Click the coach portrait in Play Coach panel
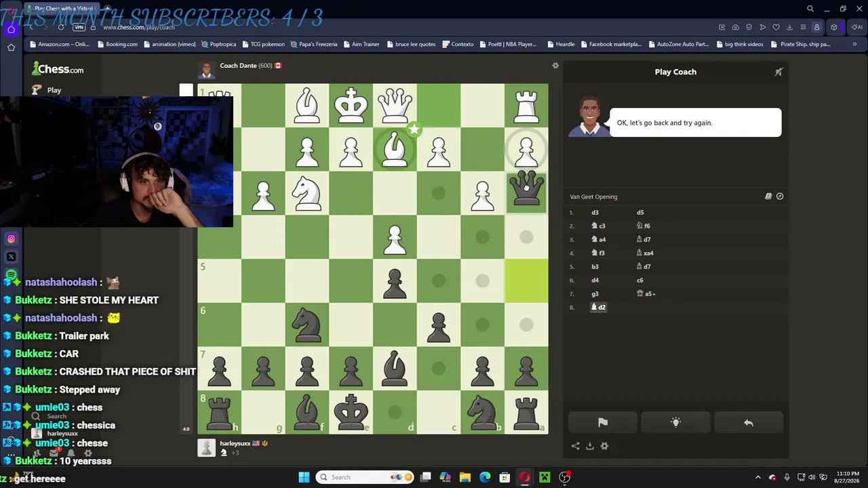 (589, 117)
